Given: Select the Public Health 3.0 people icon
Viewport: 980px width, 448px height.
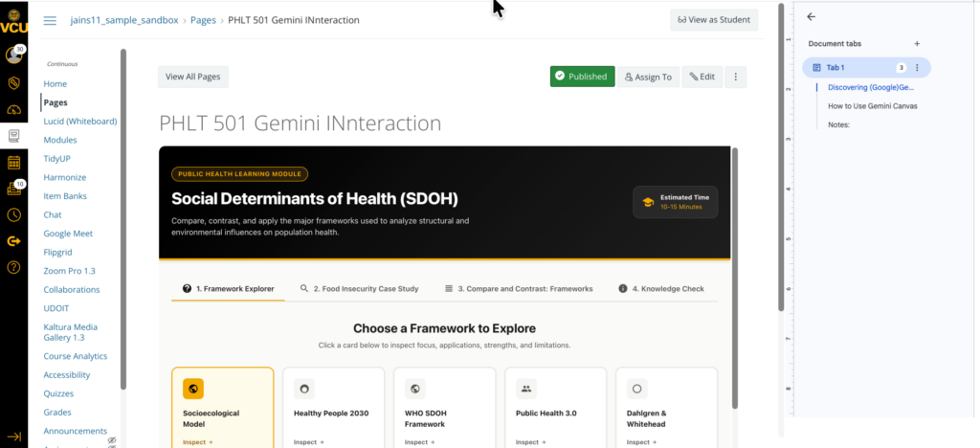Looking at the screenshot, I should [x=526, y=389].
